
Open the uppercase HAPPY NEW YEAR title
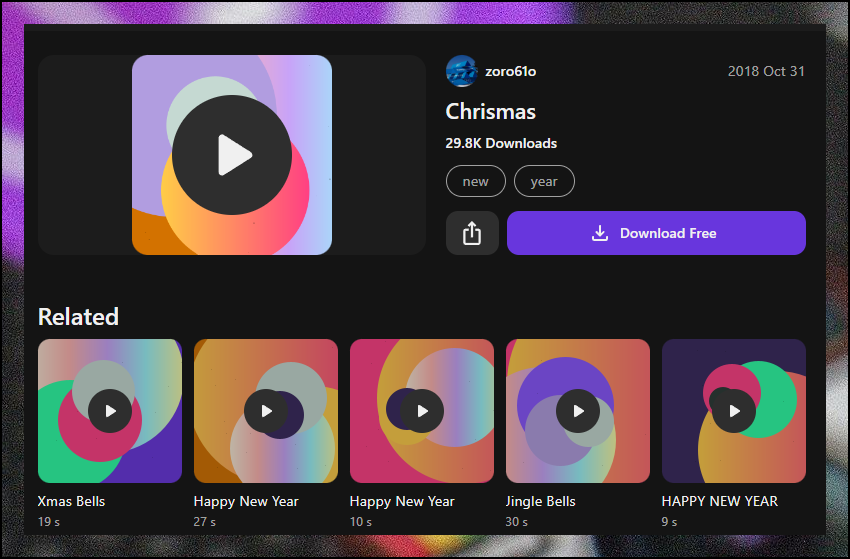(x=719, y=502)
